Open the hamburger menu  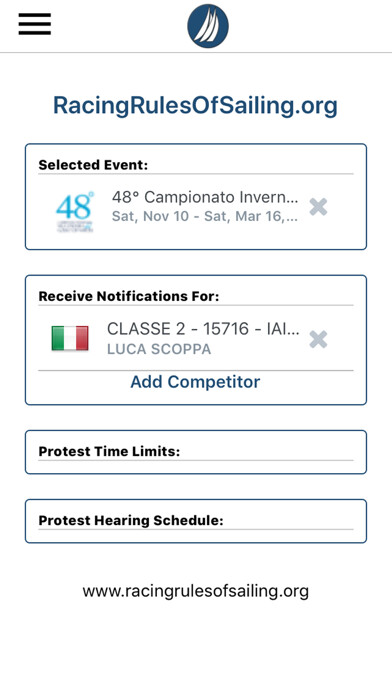pyautogui.click(x=35, y=24)
